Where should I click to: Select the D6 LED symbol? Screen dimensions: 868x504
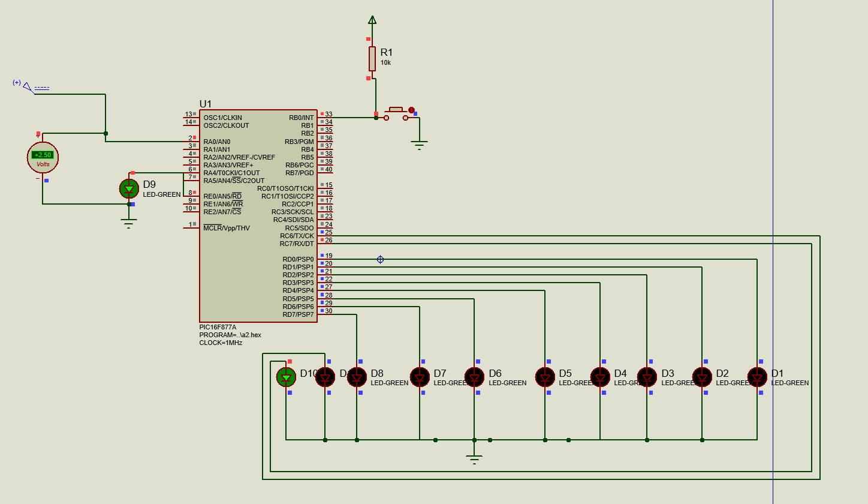tap(474, 377)
